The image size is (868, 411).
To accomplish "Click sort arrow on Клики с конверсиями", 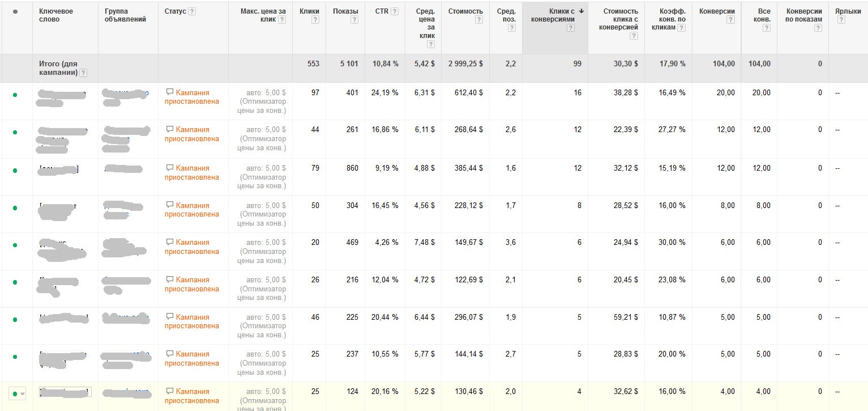I will [x=581, y=11].
